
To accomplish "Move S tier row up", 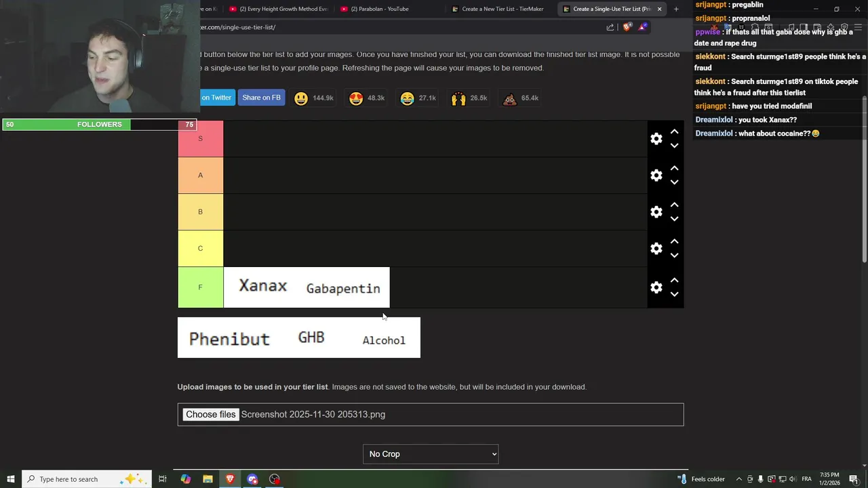I will tap(674, 131).
